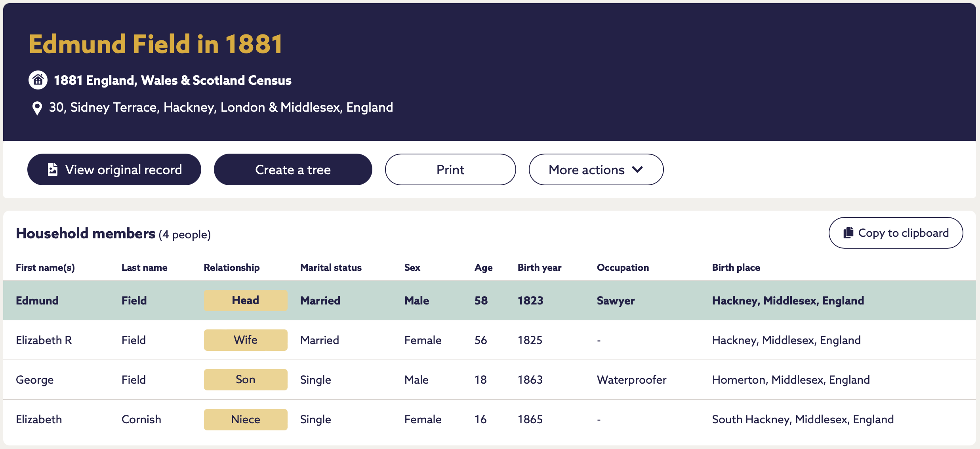Select the Edmund first name cell

pos(37,301)
